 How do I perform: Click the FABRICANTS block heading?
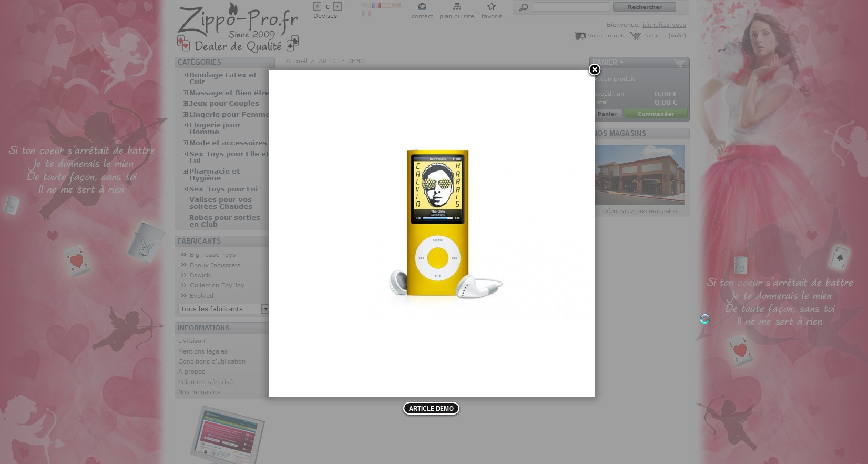coord(199,241)
